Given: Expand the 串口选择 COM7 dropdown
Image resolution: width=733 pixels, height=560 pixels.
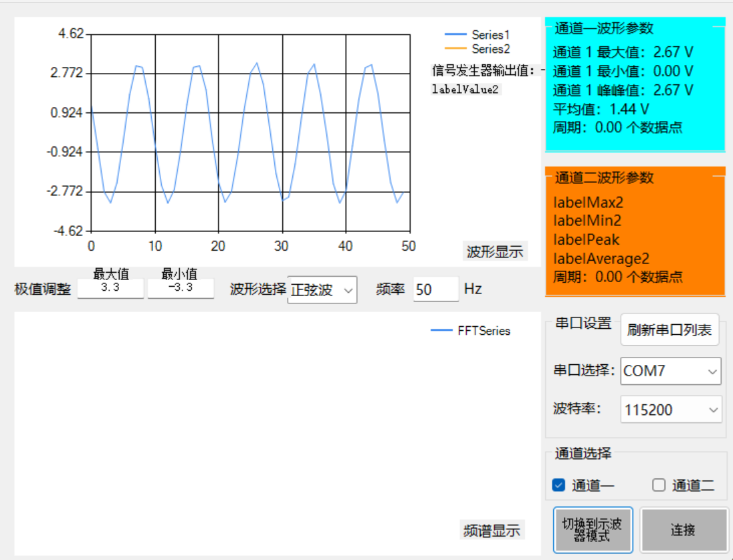Looking at the screenshot, I should pyautogui.click(x=671, y=371).
